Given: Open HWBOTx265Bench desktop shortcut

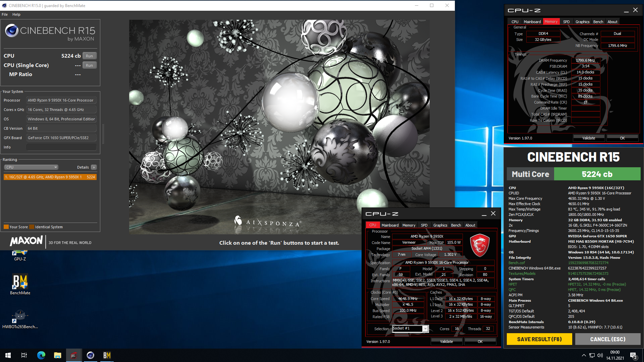Looking at the screenshot, I should [20, 318].
